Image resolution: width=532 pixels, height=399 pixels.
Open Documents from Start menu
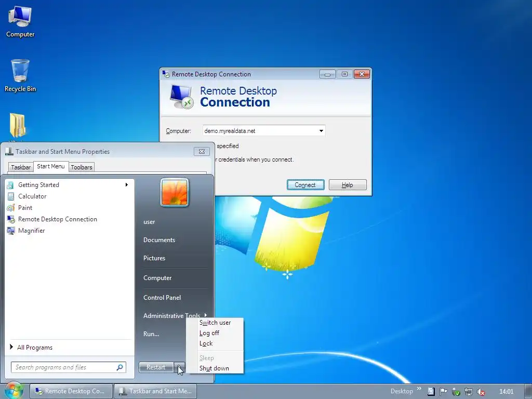[x=159, y=240]
